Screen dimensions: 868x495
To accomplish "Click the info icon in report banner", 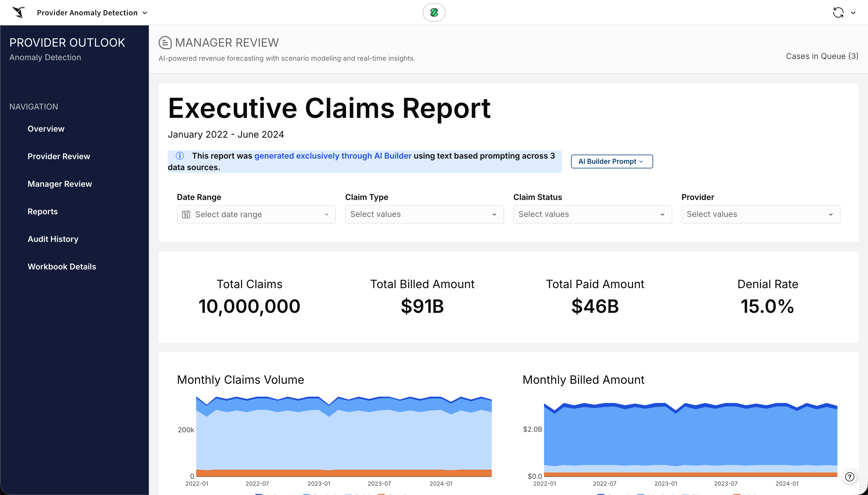I will pyautogui.click(x=180, y=156).
